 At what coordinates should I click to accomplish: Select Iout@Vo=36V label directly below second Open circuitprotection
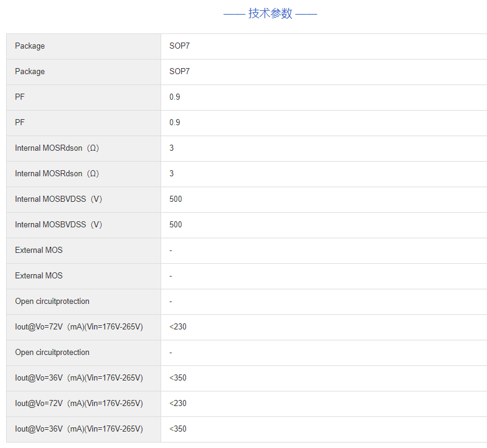point(79,378)
